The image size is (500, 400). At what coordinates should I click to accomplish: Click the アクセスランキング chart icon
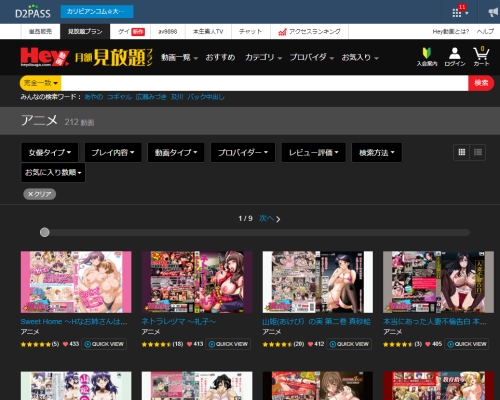coord(282,32)
